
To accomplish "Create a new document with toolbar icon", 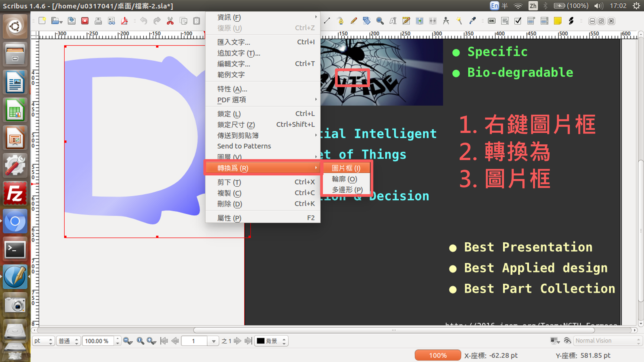I will (42, 21).
